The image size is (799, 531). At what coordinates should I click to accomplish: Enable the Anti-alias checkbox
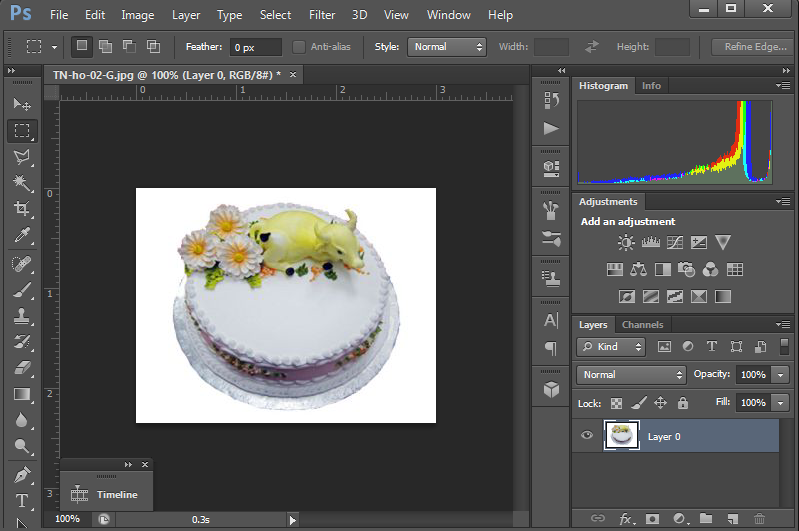point(299,47)
